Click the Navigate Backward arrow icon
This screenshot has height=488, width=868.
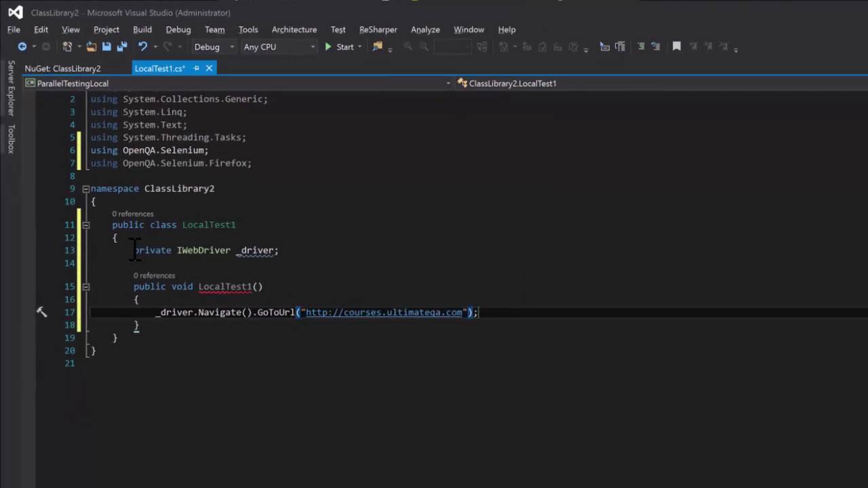point(22,47)
